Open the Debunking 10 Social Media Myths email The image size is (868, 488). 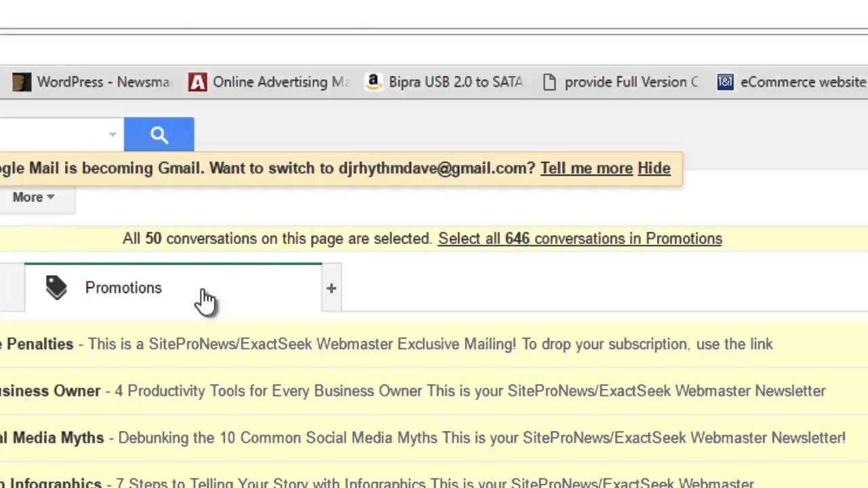click(x=434, y=438)
